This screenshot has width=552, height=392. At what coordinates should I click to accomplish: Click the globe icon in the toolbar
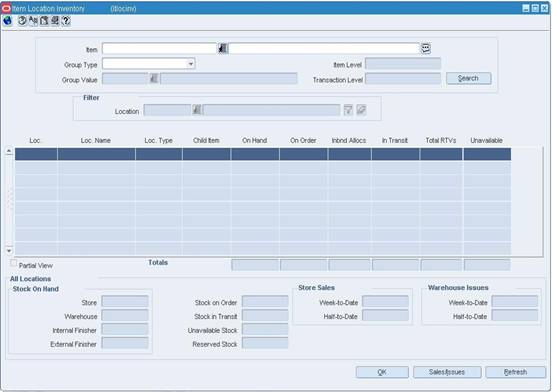pyautogui.click(x=7, y=21)
